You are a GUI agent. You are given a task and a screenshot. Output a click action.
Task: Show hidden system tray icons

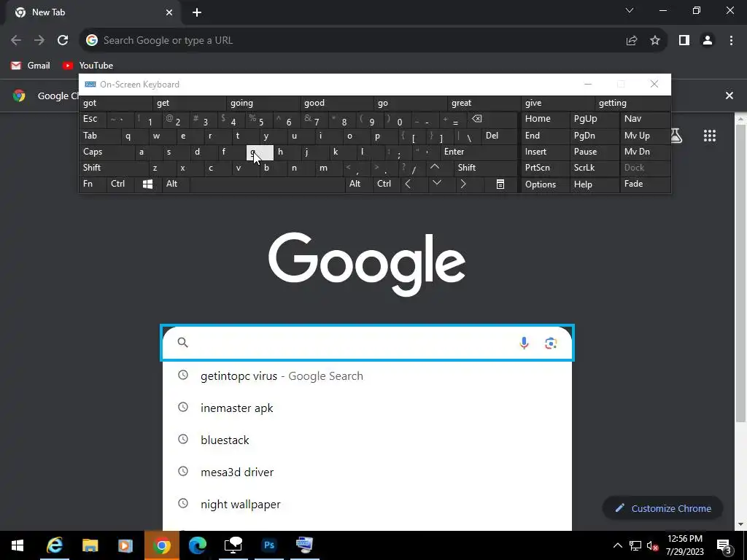coord(617,545)
